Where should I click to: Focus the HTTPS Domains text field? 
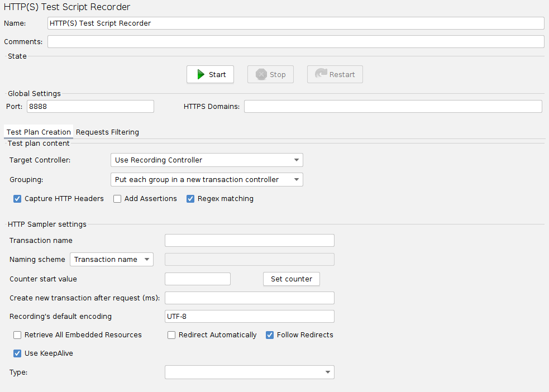(393, 107)
